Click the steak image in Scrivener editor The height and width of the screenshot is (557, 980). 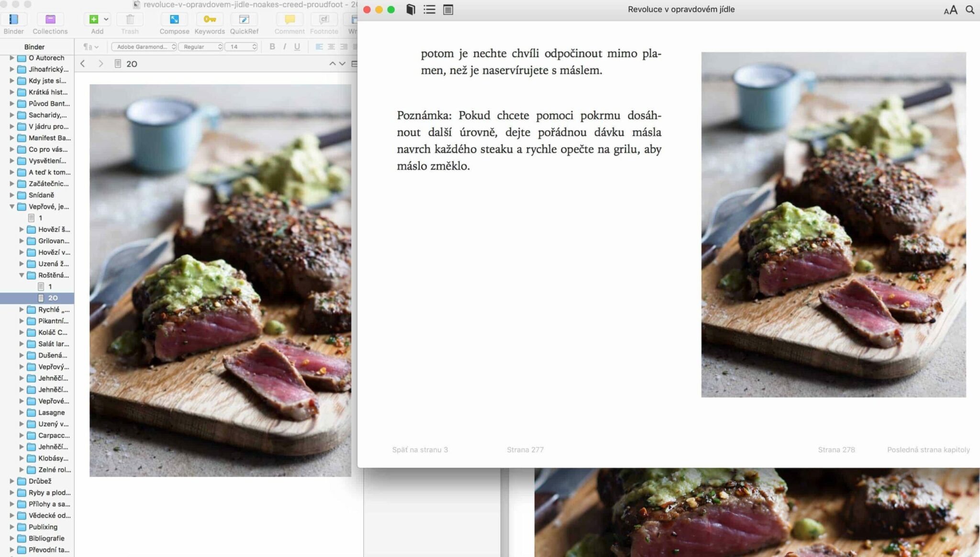tap(221, 281)
